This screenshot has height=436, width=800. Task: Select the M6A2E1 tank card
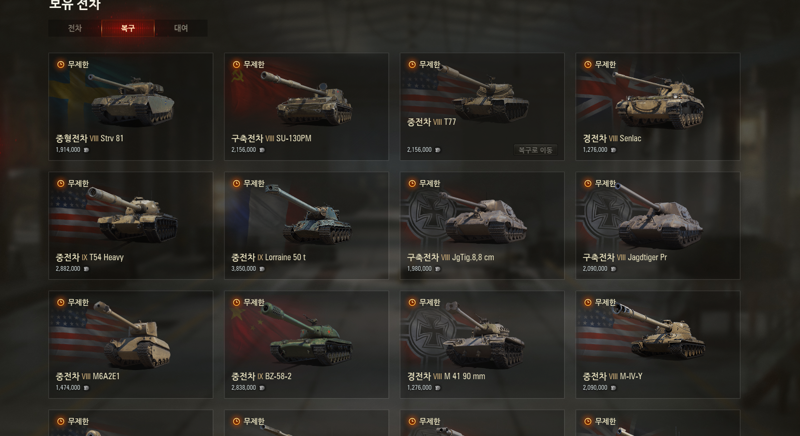tap(131, 344)
